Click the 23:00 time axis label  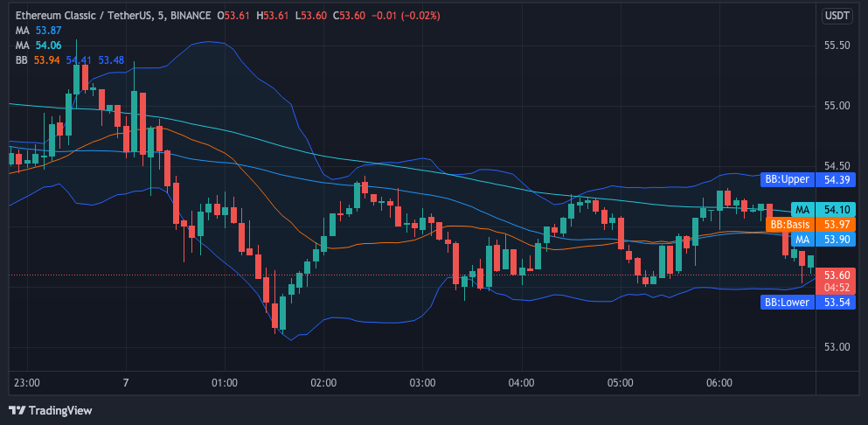click(27, 383)
